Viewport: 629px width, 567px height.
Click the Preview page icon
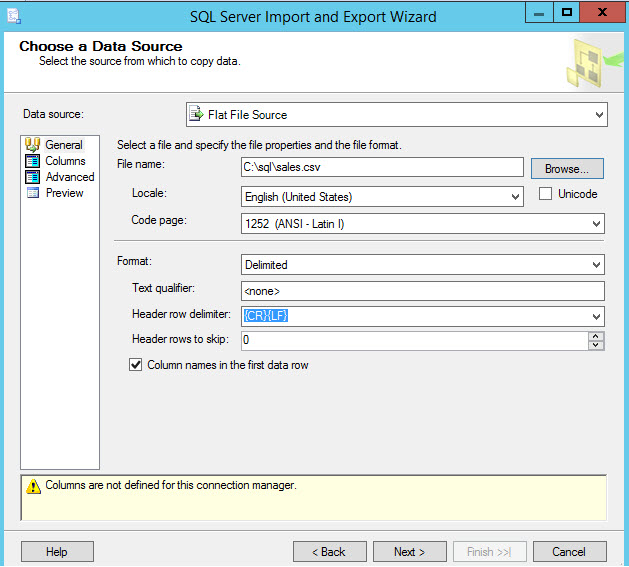(32, 193)
